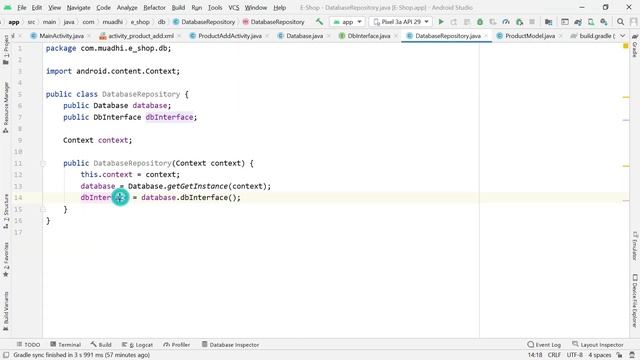Open the Refactor menu
This screenshot has width=640, height=360.
[x=154, y=7]
